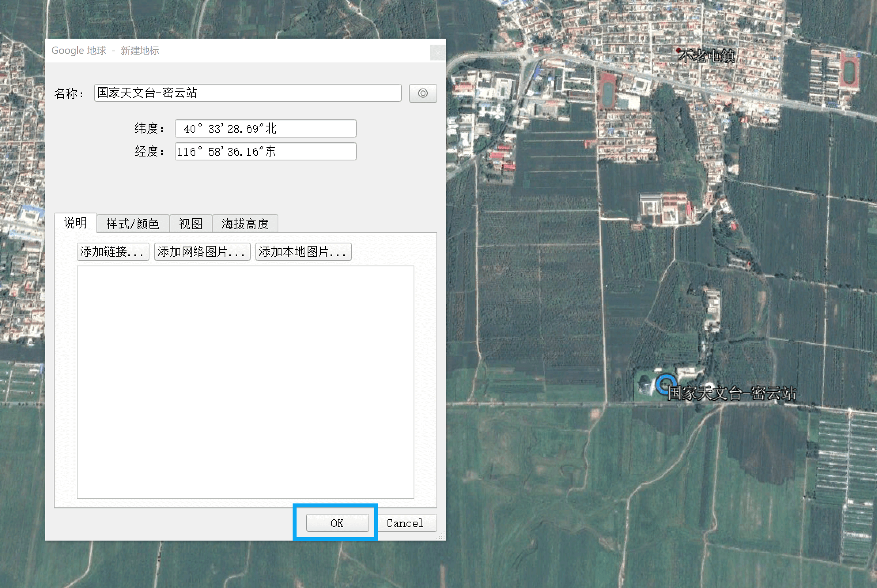Click the 不老屯镇 town label on the map
Screen dimensions: 877x588
click(x=707, y=57)
